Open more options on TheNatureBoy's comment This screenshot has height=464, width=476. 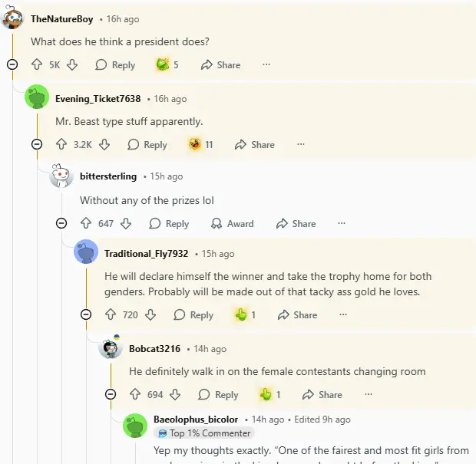(x=266, y=65)
